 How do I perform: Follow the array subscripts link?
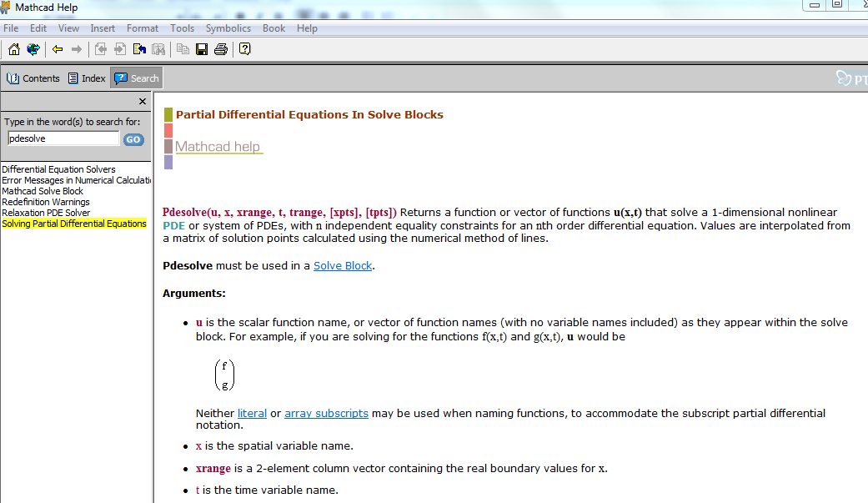coord(326,413)
